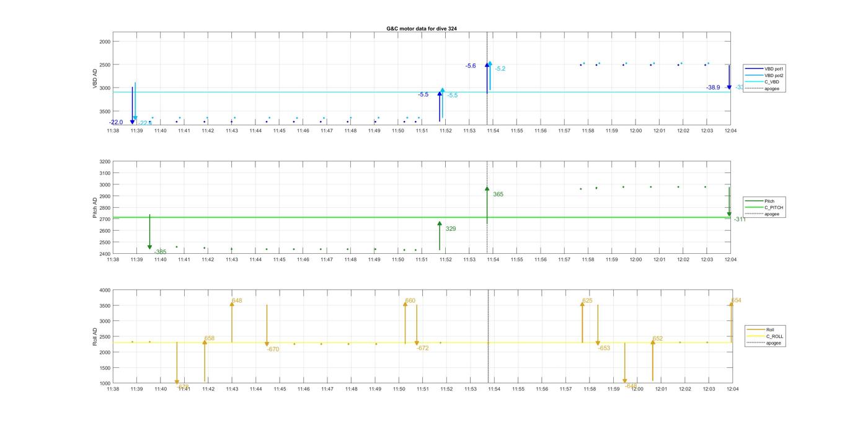Click the "-653" roll data label

pyautogui.click(x=604, y=348)
